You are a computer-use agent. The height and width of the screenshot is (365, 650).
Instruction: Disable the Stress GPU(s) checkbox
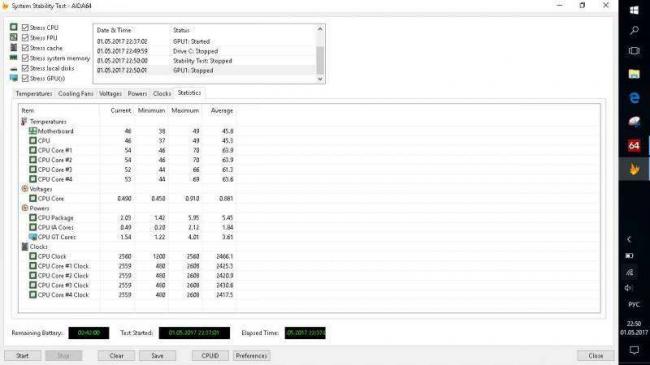pyautogui.click(x=25, y=78)
